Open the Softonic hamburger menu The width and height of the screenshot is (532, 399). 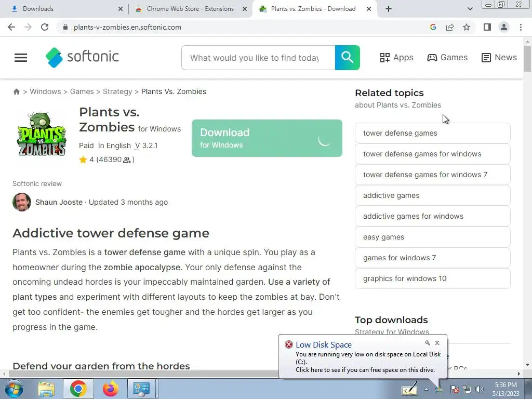21,58
